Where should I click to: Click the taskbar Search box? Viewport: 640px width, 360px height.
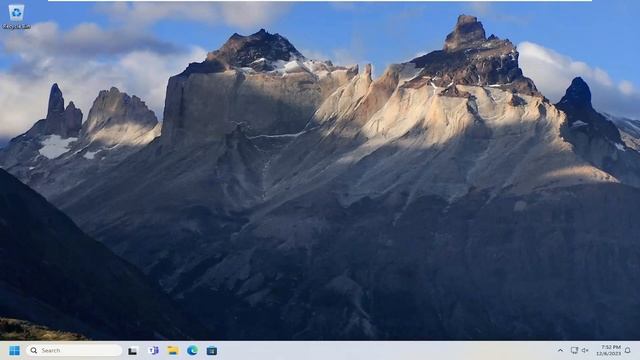click(x=74, y=350)
